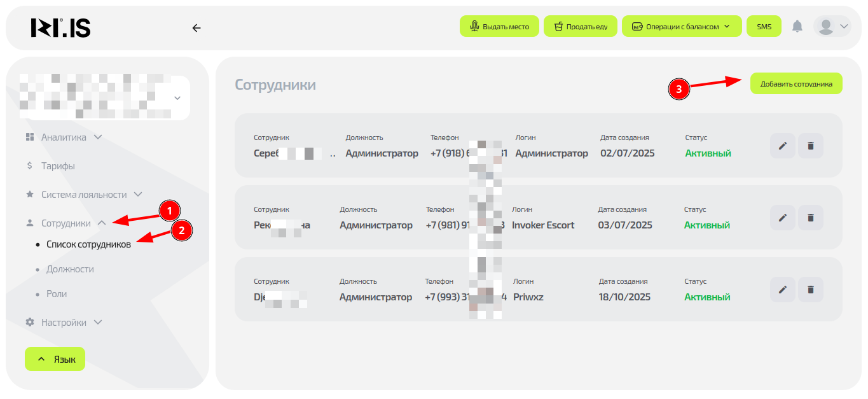Screen dimensions: 868x399
Task: Go to Роли submenu item
Action: coord(57,294)
